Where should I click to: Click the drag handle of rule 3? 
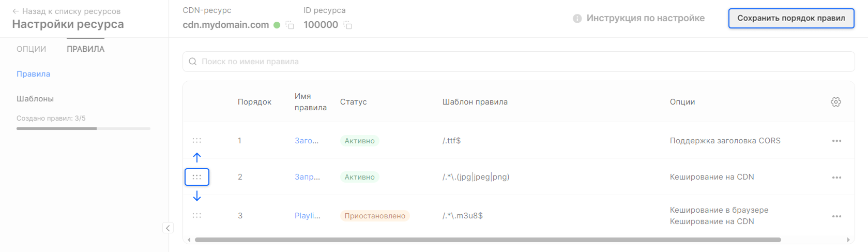[197, 215]
